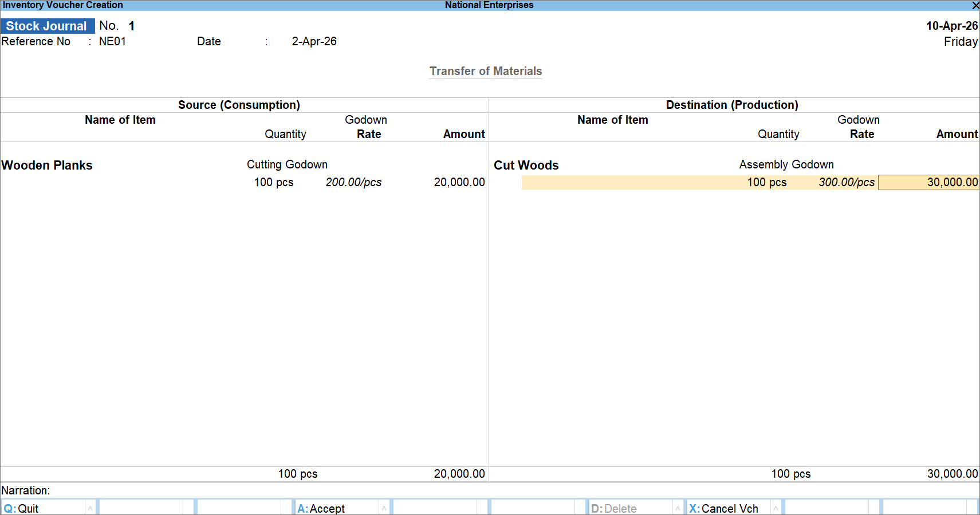Click the voucher number 1
Screen dimensions: 980x515
131,26
